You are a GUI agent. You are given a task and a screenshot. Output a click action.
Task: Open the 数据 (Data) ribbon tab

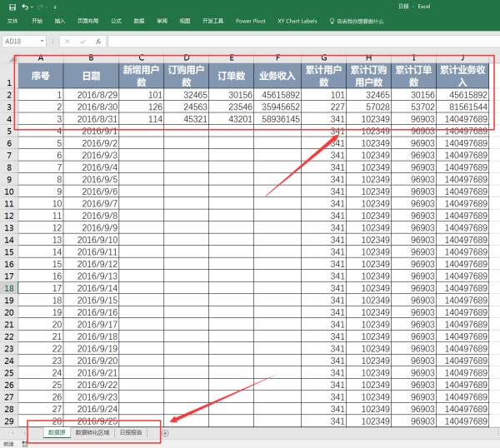(x=138, y=21)
